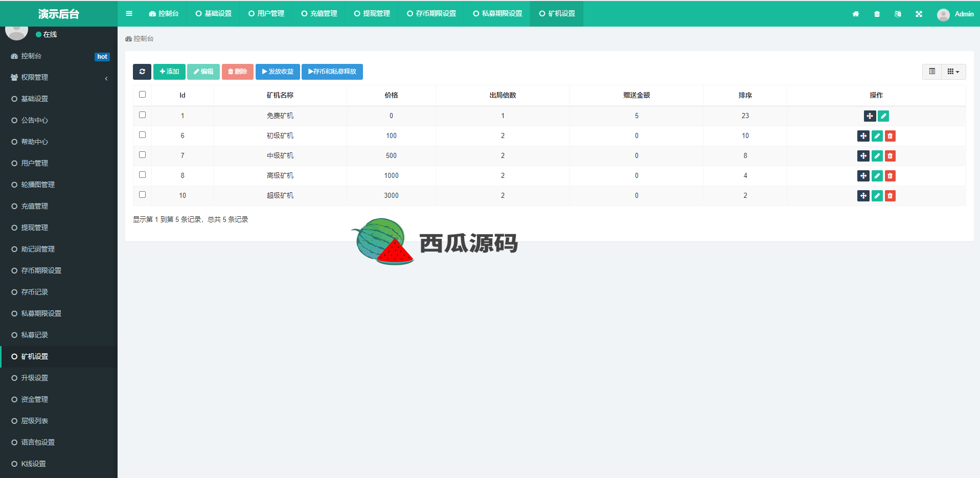Click the 发放收益 button

pyautogui.click(x=278, y=72)
